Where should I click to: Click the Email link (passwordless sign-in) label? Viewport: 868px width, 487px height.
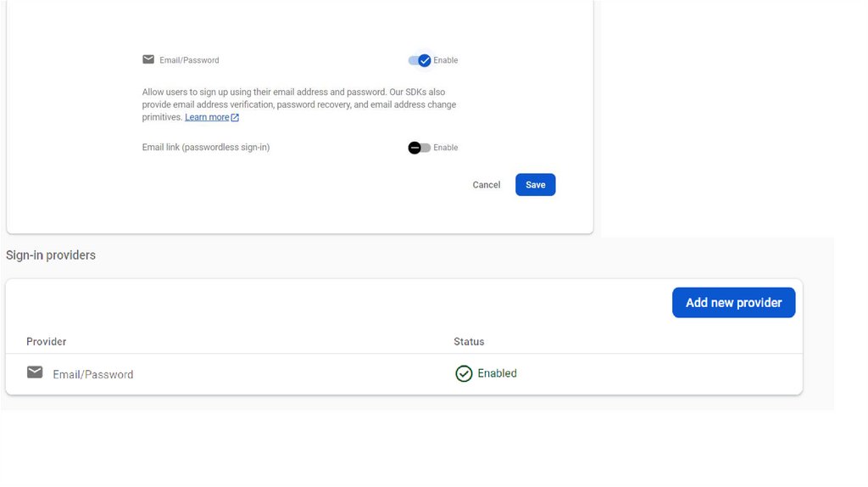click(206, 148)
